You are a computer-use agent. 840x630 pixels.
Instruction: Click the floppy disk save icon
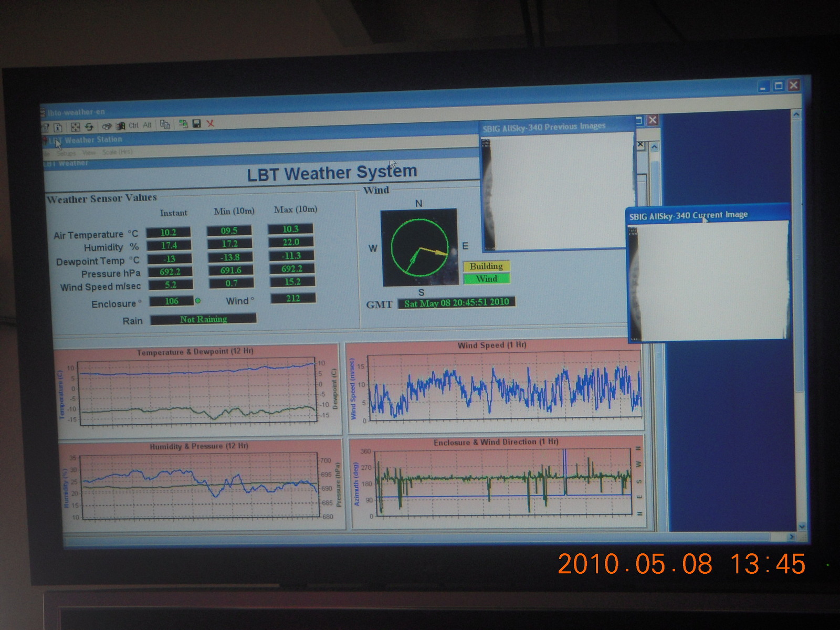click(x=197, y=124)
